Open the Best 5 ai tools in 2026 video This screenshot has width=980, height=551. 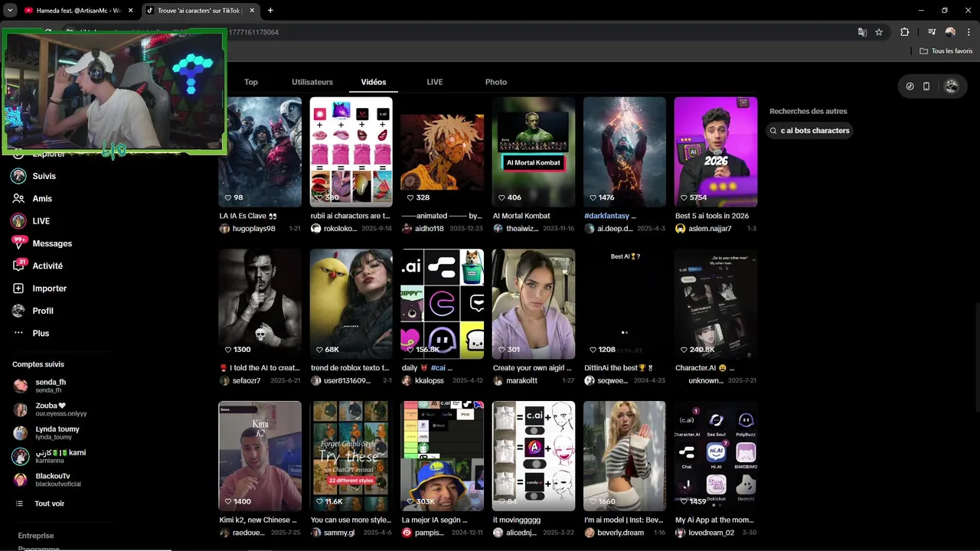[716, 152]
